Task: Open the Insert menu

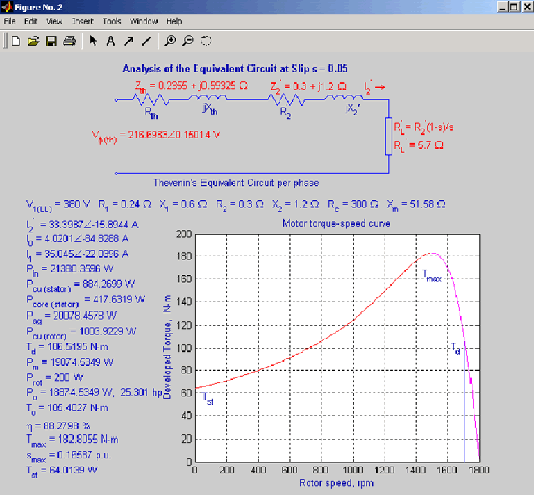Action: [x=82, y=21]
